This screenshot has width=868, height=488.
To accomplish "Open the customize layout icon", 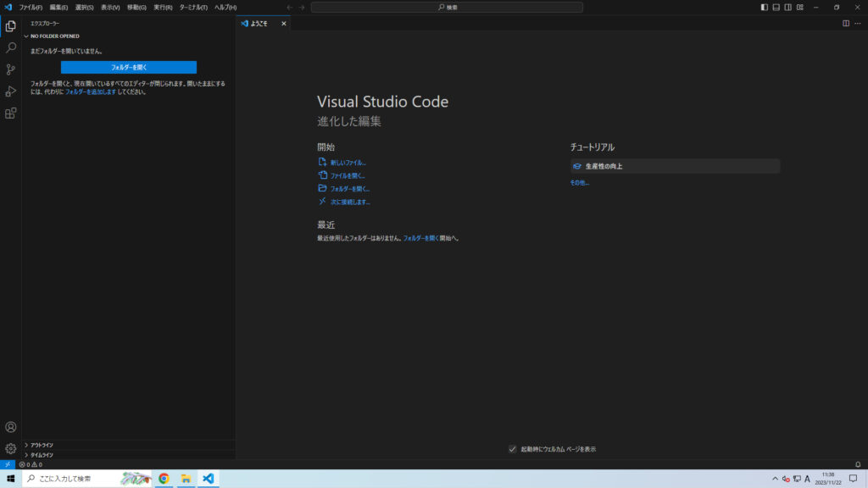I will click(x=800, y=7).
